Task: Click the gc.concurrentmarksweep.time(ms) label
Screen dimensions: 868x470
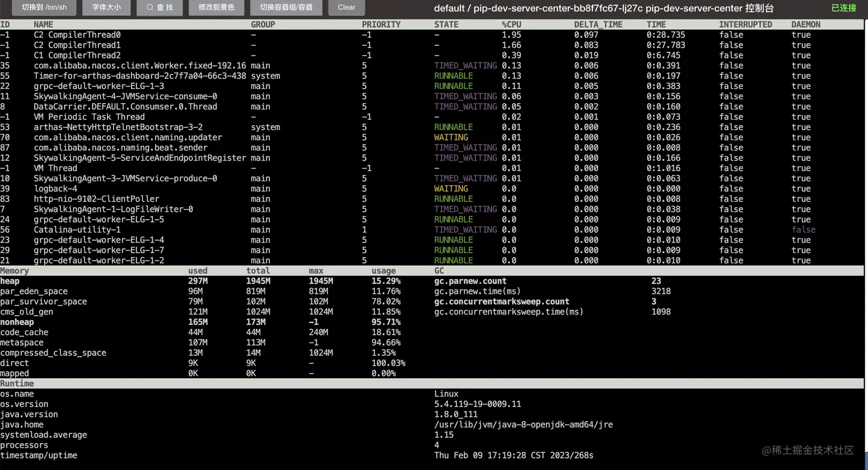Action: 509,312
